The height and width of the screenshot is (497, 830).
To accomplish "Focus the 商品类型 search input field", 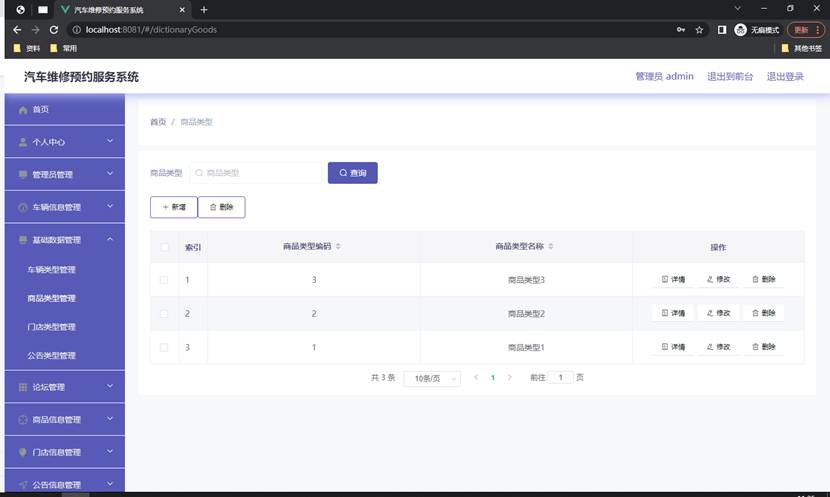I will (256, 173).
